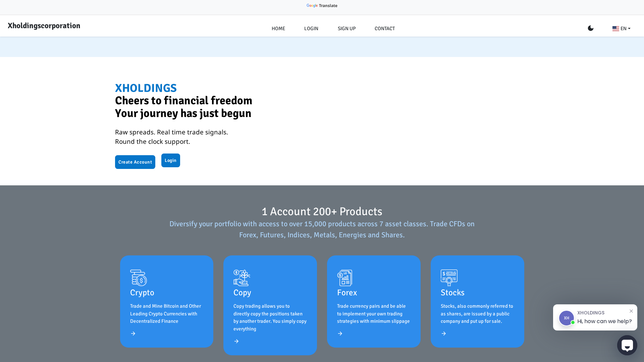Click the Crypto coin stack icon

point(139,278)
